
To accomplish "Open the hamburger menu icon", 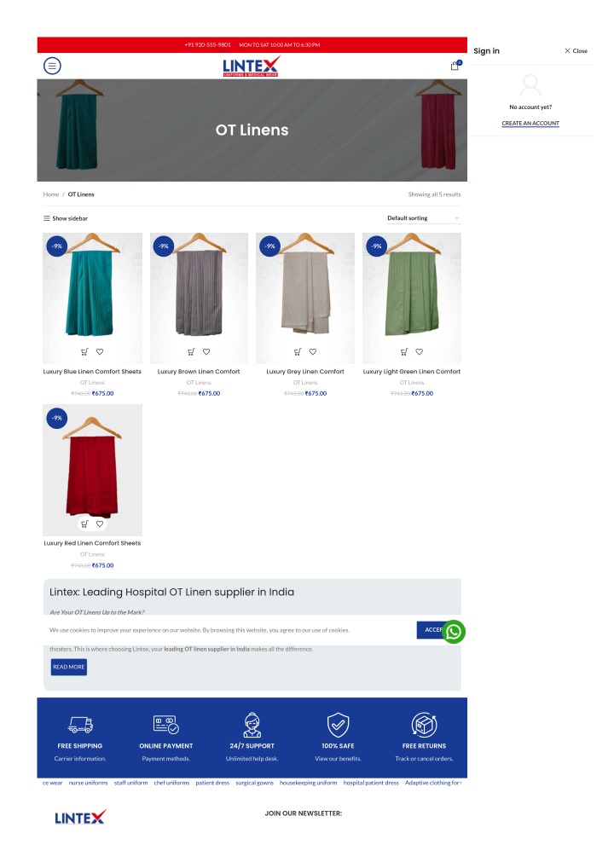I will point(52,66).
